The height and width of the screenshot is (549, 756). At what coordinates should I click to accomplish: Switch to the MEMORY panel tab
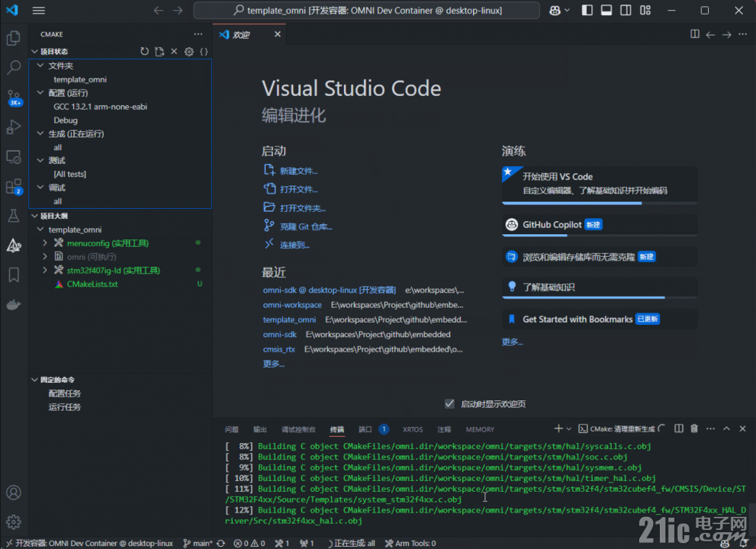[480, 429]
